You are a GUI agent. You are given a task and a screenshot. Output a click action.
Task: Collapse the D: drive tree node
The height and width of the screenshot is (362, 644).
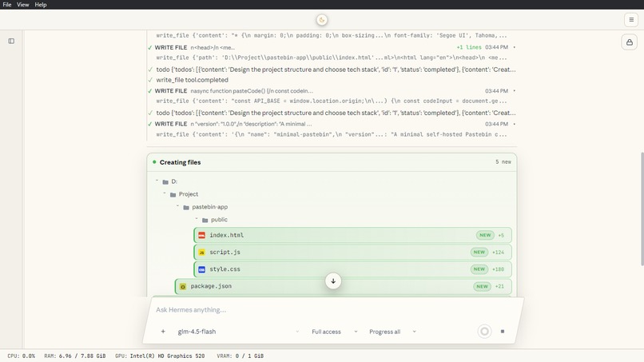[157, 181]
